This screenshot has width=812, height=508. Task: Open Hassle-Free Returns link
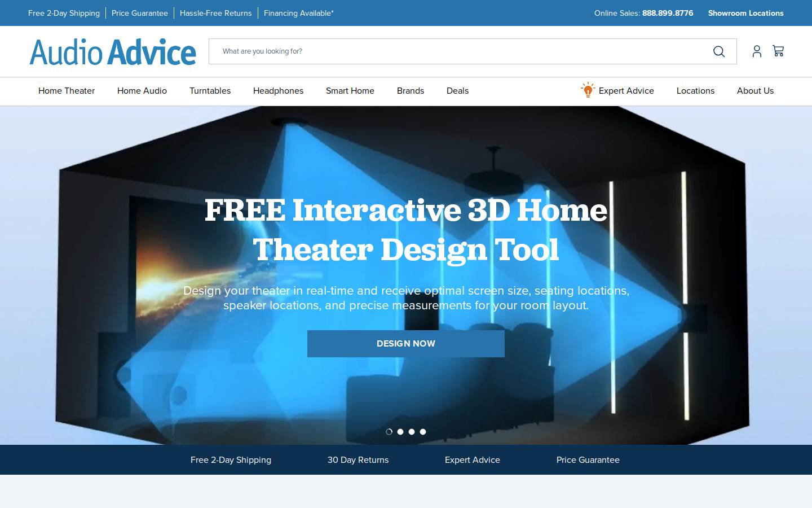coord(216,13)
